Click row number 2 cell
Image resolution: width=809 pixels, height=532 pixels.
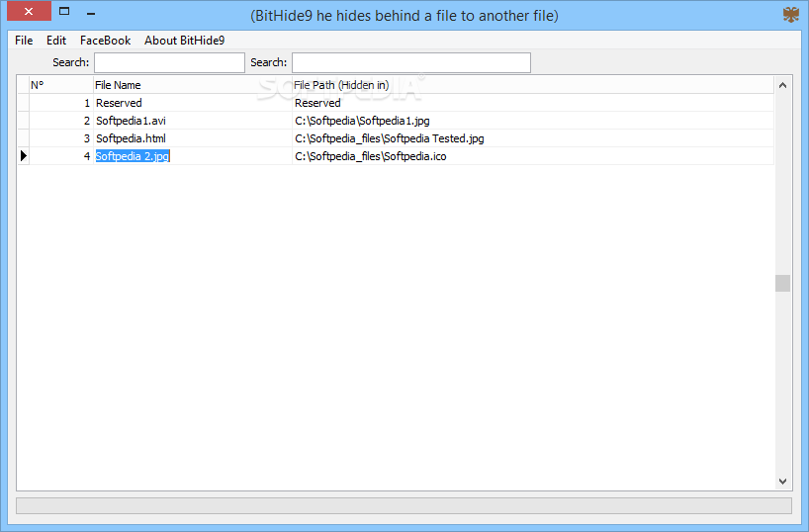61,121
